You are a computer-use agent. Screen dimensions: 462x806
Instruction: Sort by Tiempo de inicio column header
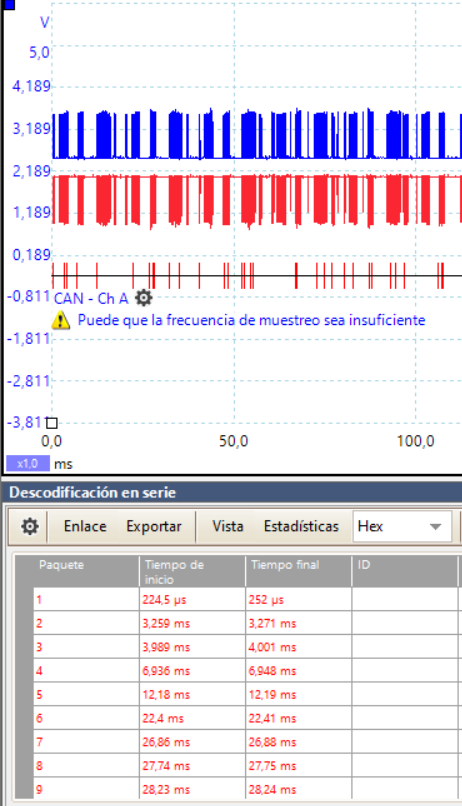[x=193, y=571]
